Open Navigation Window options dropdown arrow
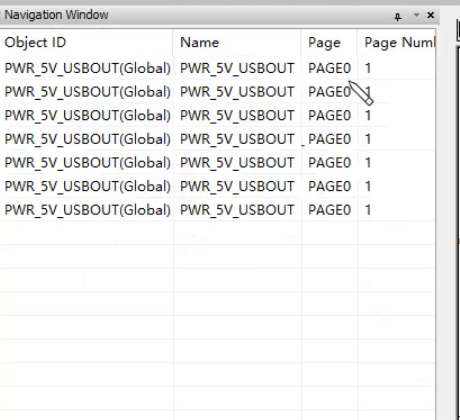 tap(416, 15)
